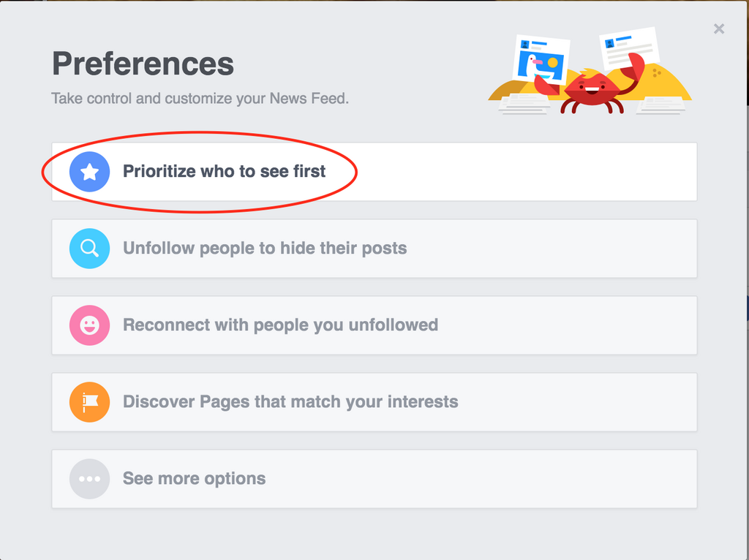This screenshot has height=560, width=749.
Task: Choose "Unfollow people to hide their posts"
Action: [x=264, y=249]
